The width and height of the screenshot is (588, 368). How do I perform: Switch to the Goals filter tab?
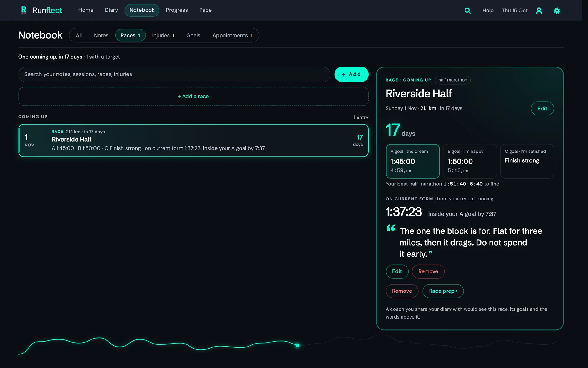coord(193,35)
